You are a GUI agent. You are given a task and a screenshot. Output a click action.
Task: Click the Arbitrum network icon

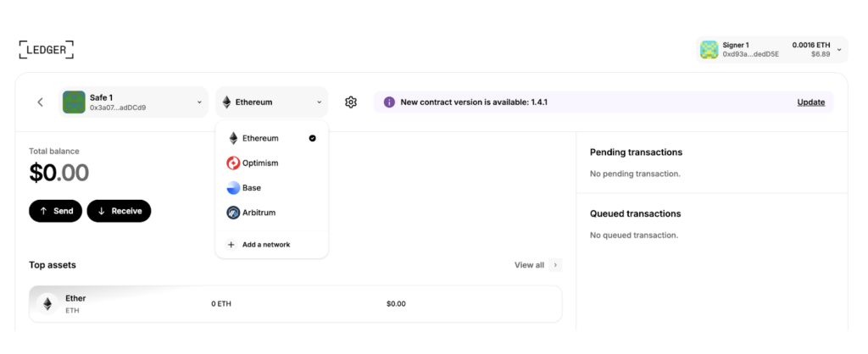233,213
